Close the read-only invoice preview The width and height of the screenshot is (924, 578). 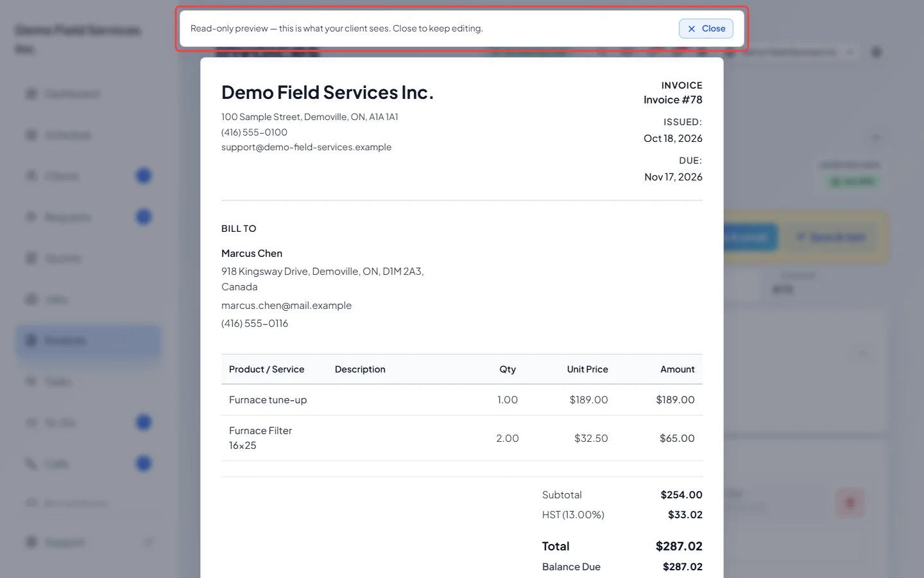[706, 28]
